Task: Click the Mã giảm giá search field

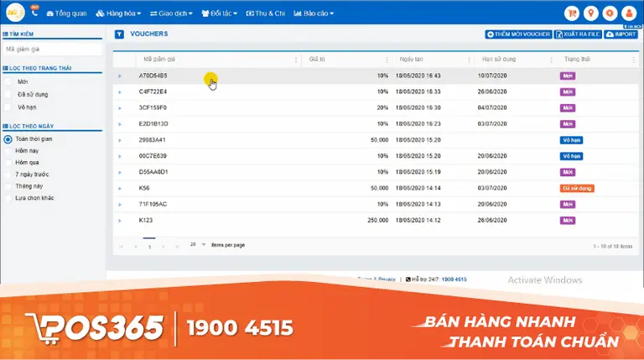Action: [52, 50]
